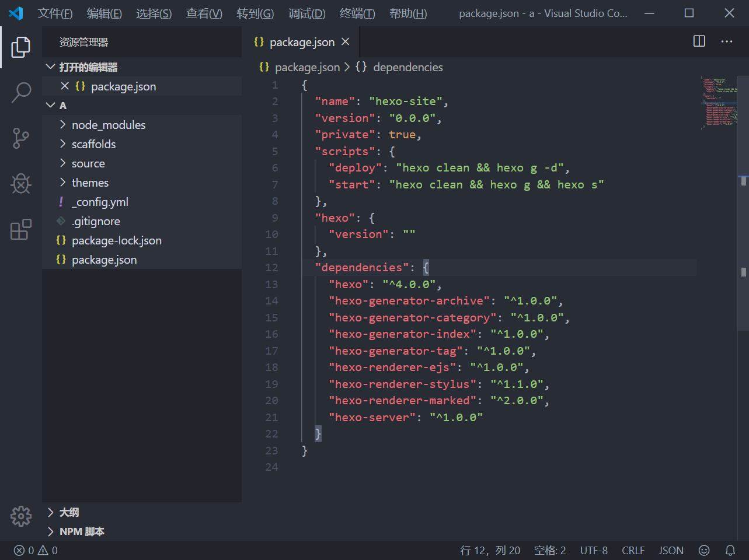Click the CRLF line ending indicator
This screenshot has width=749, height=560.
[x=633, y=550]
